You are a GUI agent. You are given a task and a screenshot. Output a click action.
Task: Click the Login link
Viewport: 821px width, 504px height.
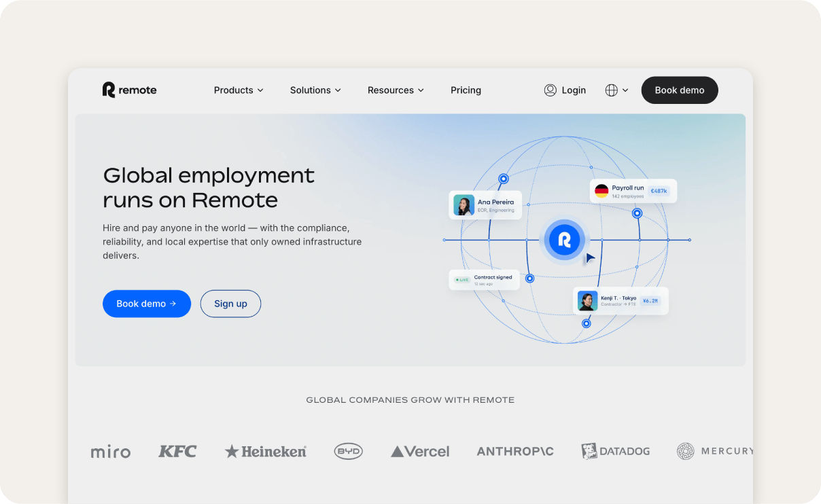(x=565, y=90)
